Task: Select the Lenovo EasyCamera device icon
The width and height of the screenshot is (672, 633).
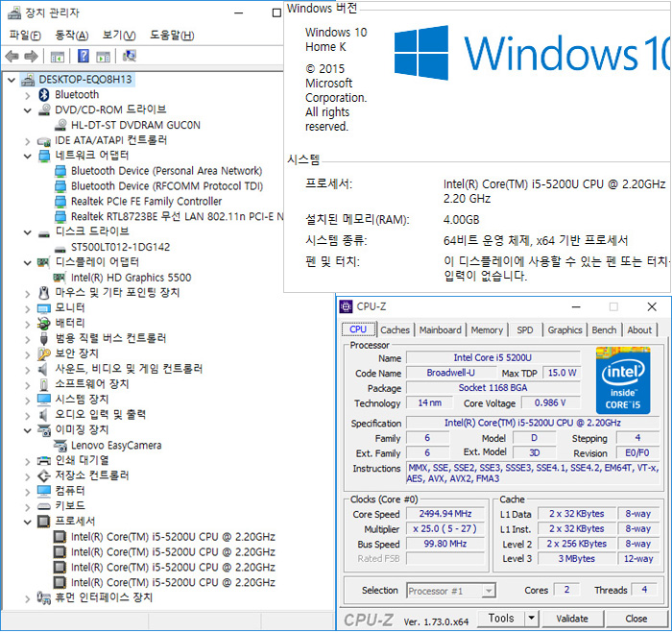Action: click(60, 446)
